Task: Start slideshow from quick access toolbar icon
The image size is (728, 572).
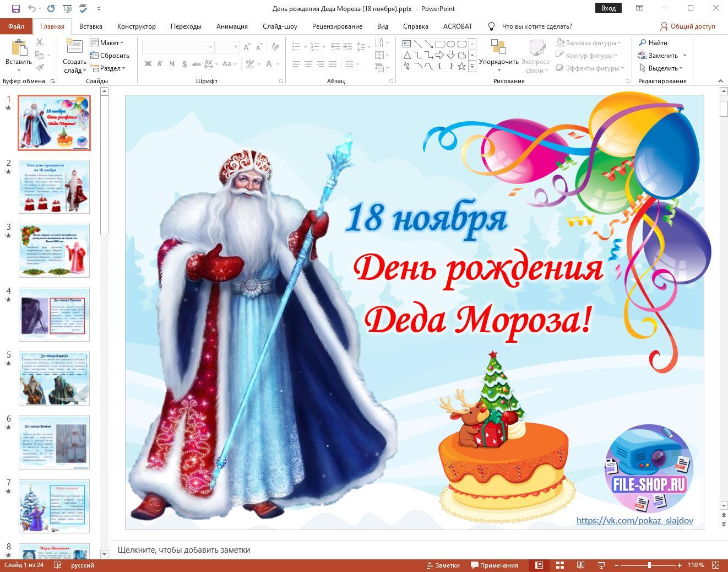Action: [x=67, y=8]
